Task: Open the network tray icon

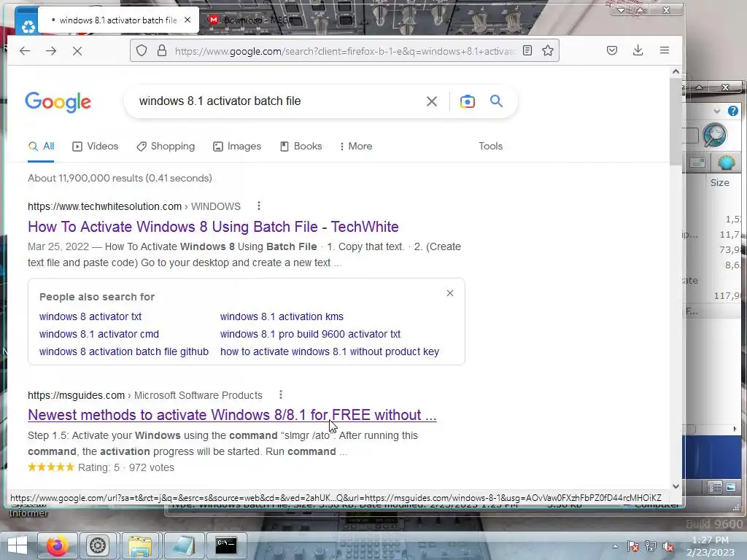Action: pyautogui.click(x=651, y=547)
